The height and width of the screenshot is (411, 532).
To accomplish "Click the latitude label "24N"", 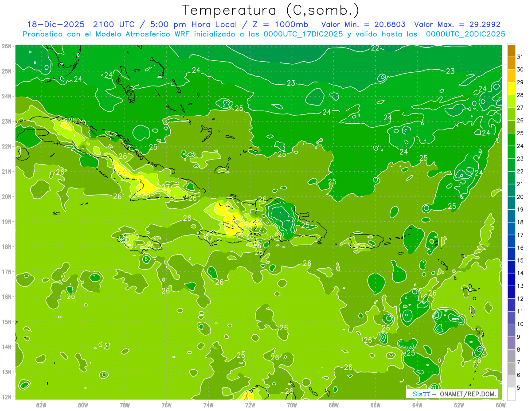I will coord(6,96).
